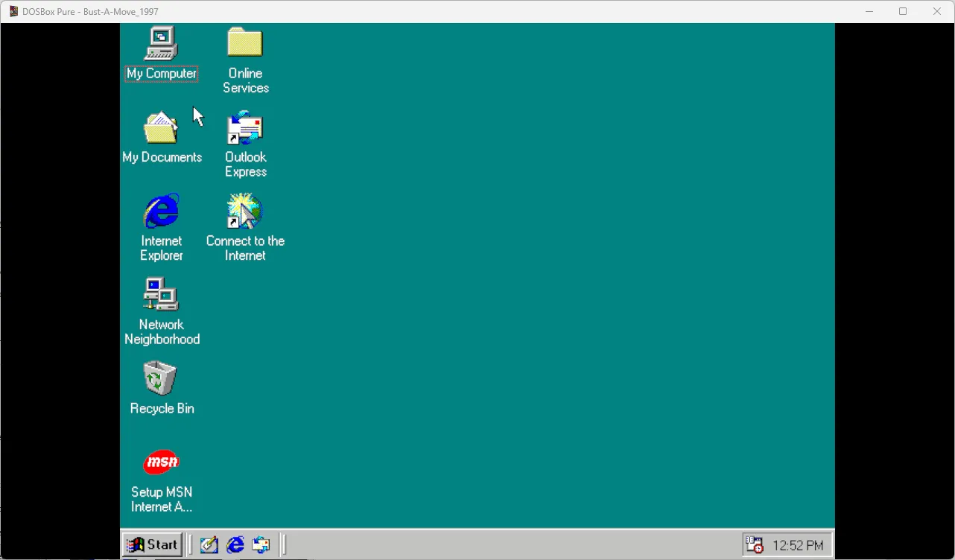Click the DOSBox Pure title bar icon
Viewport: 955px width, 560px height.
pyautogui.click(x=14, y=11)
